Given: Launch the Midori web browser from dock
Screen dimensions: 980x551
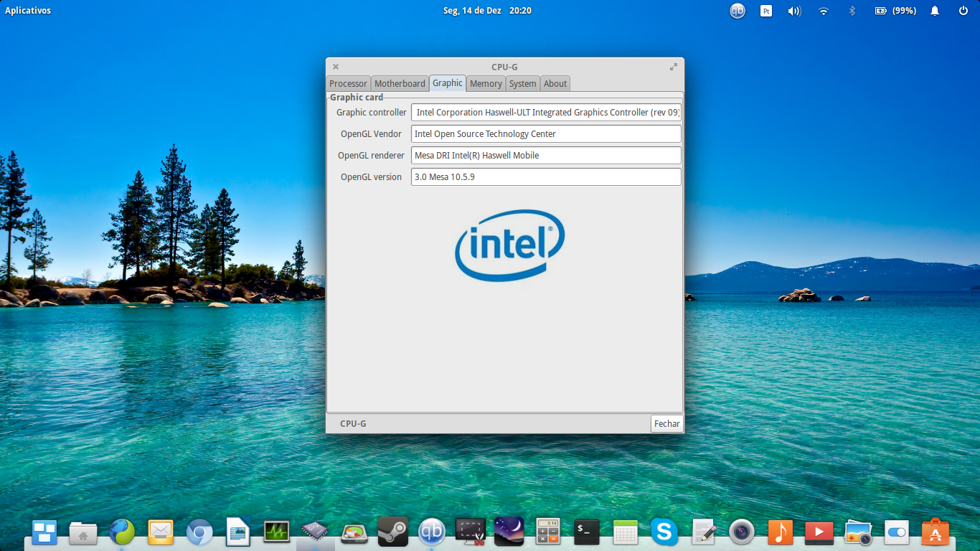Looking at the screenshot, I should click(122, 532).
